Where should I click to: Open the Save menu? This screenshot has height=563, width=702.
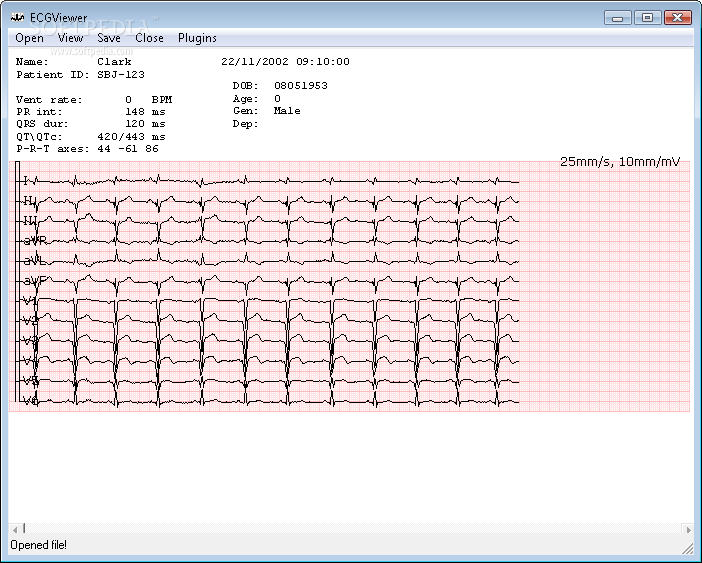109,38
